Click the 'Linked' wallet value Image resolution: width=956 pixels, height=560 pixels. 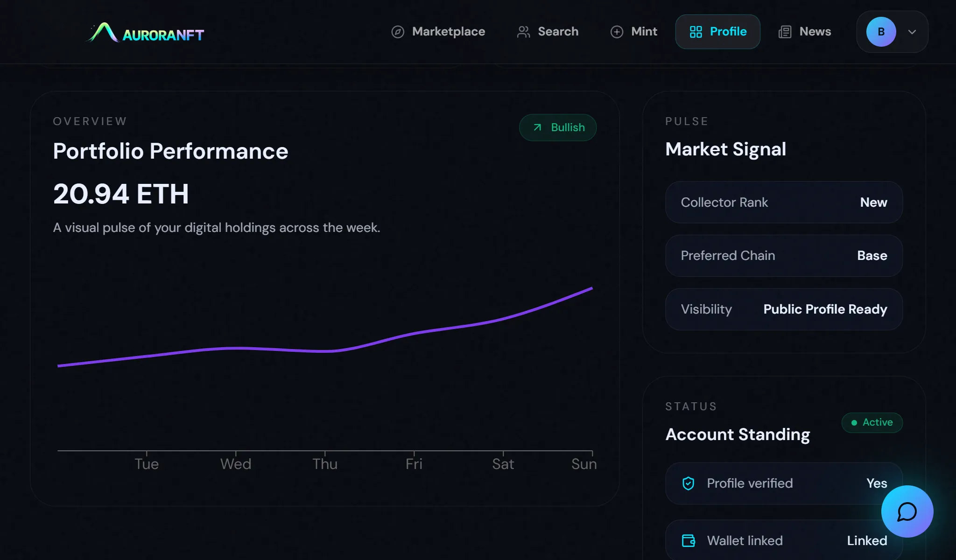(867, 540)
